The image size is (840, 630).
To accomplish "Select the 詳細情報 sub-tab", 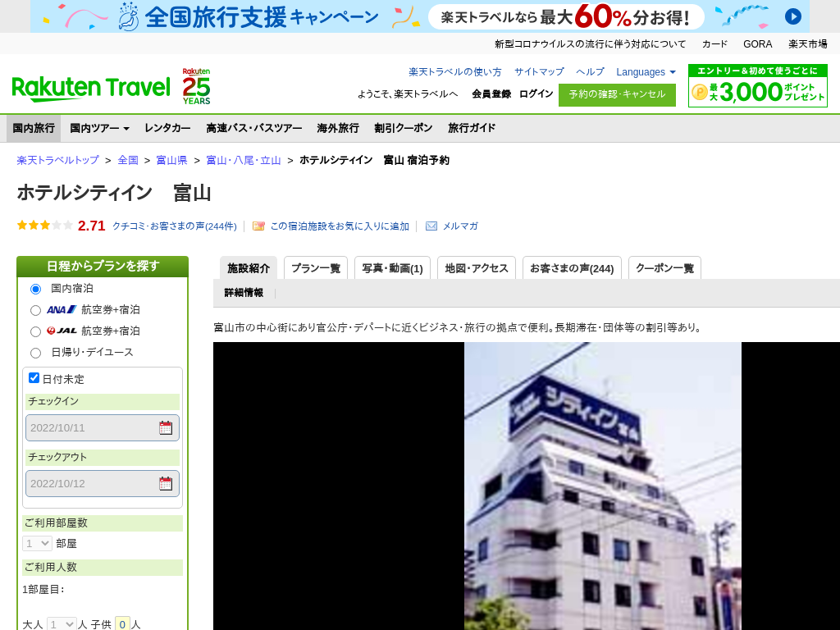I will (244, 293).
